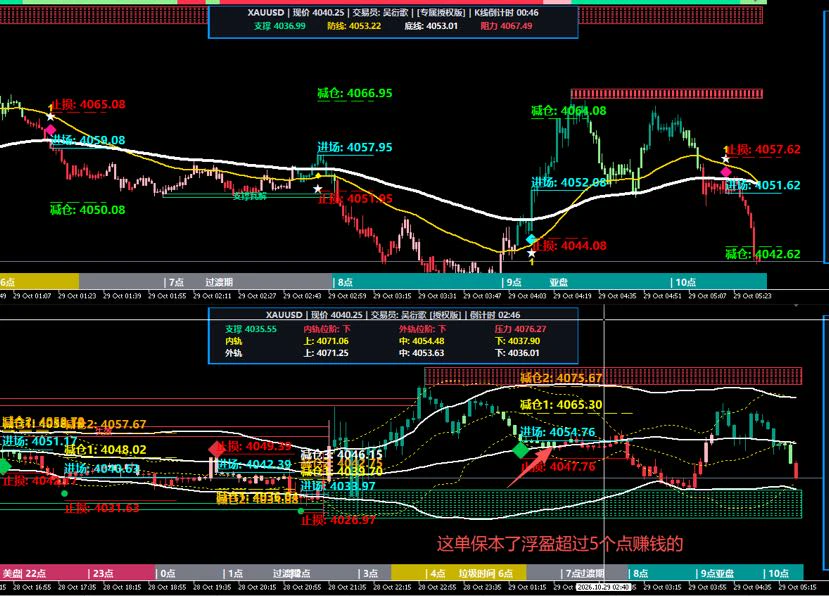This screenshot has height=596, width=829.
Task: Click the red diamond beside 止损 4049.39
Action: 217,449
